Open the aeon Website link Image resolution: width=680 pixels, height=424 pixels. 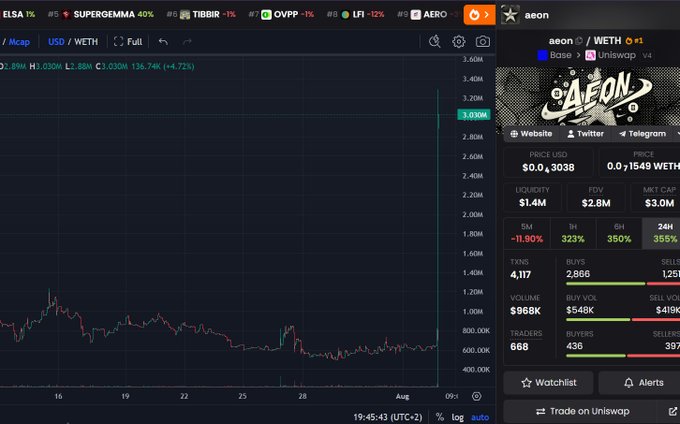pos(531,134)
